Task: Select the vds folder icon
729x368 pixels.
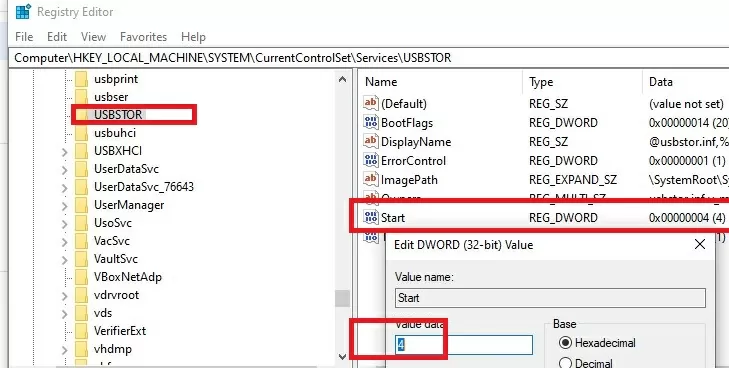Action: [x=81, y=313]
